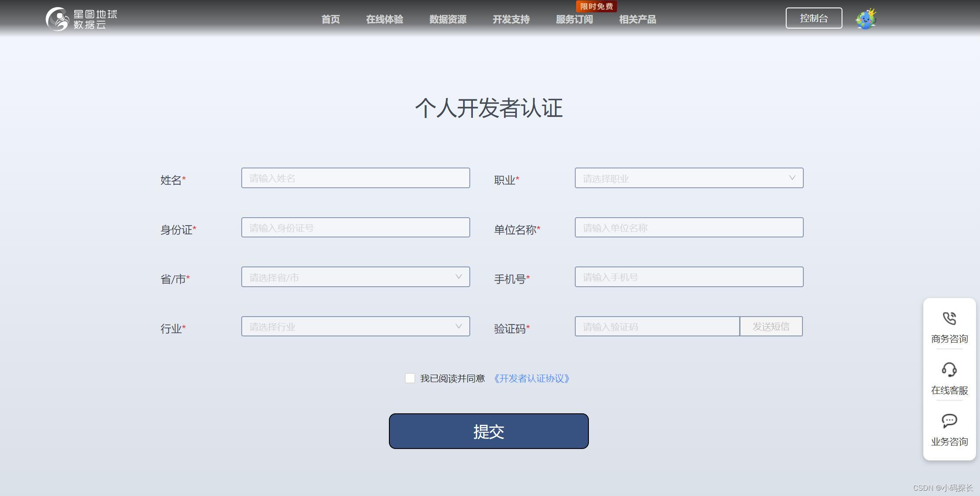Click the 商务咨询 phone icon

click(949, 318)
